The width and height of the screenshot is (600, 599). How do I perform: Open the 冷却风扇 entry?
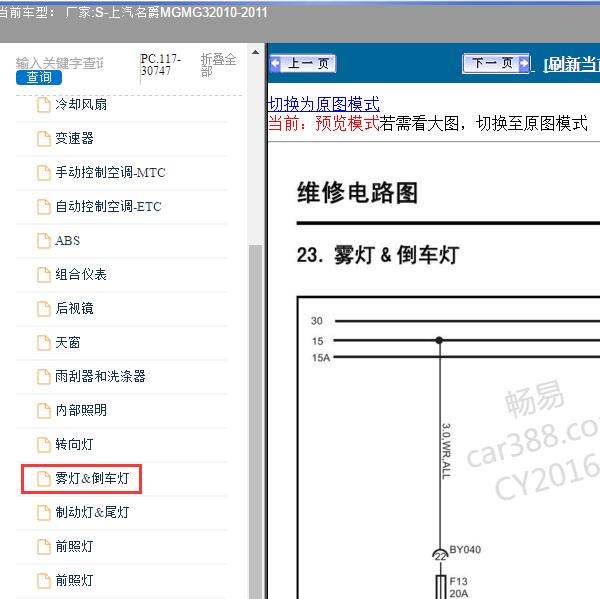coord(81,104)
